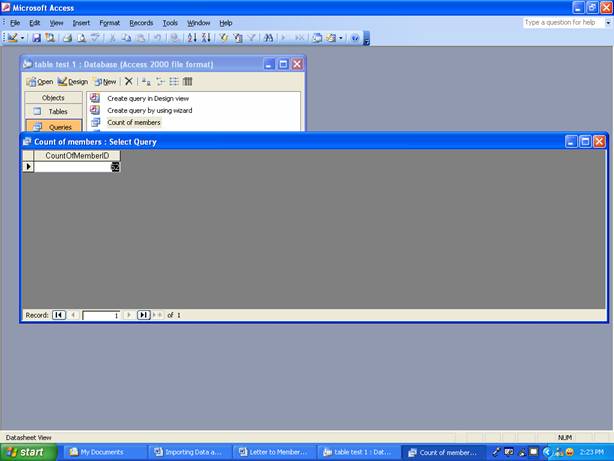Image resolution: width=614 pixels, height=461 pixels.
Task: Open the Records menu
Action: (x=141, y=23)
